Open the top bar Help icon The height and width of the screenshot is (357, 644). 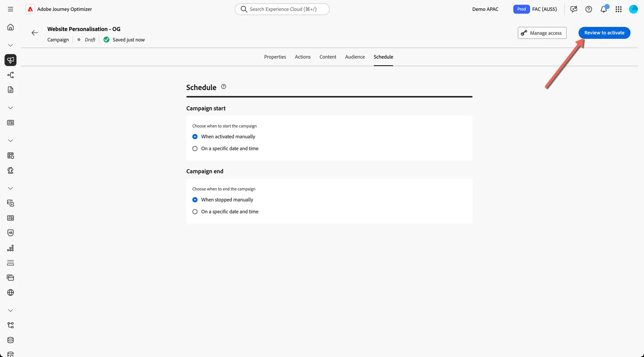(x=589, y=9)
